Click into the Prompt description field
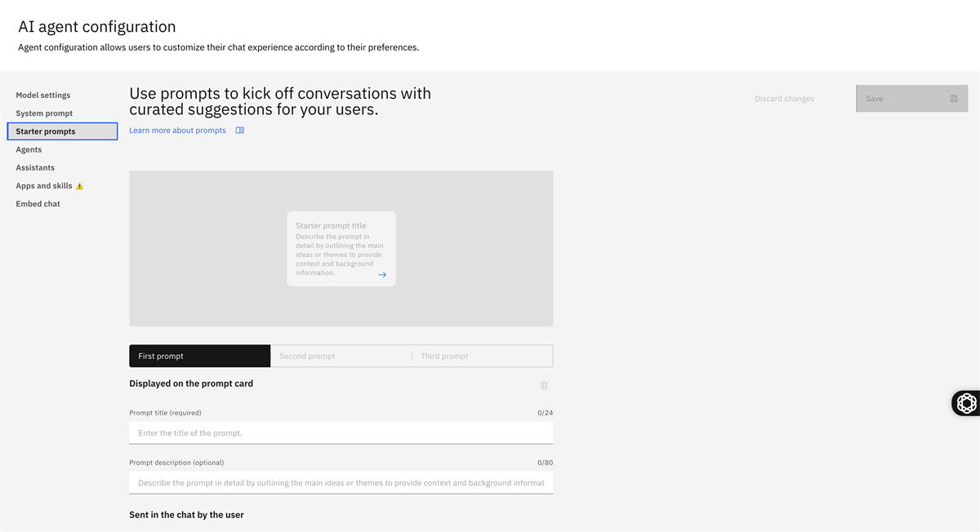Image resolution: width=980 pixels, height=532 pixels. click(341, 483)
